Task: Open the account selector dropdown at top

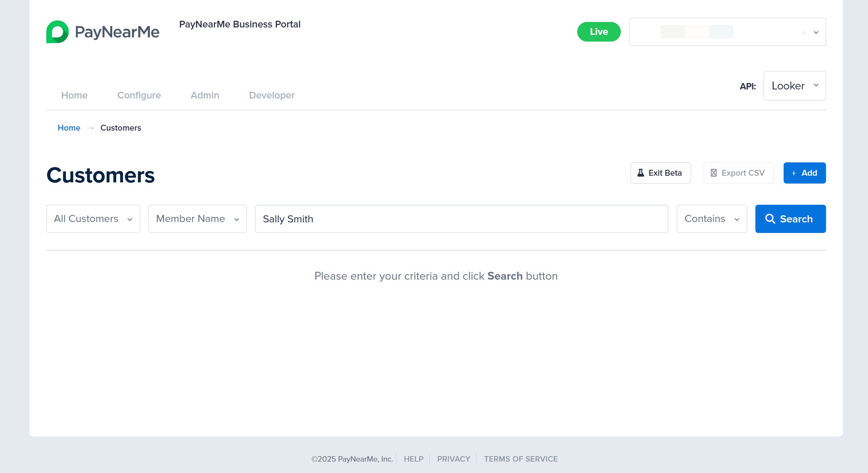Action: pyautogui.click(x=727, y=32)
